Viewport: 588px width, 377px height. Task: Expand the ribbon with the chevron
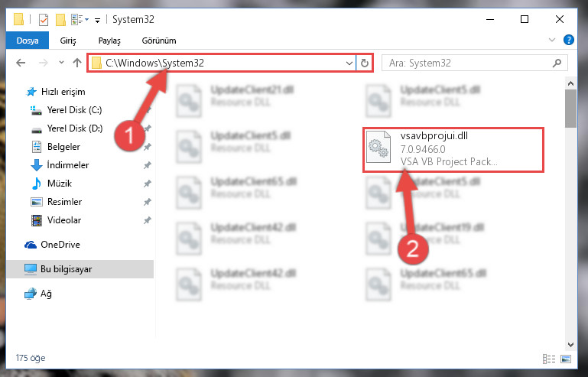pos(552,40)
